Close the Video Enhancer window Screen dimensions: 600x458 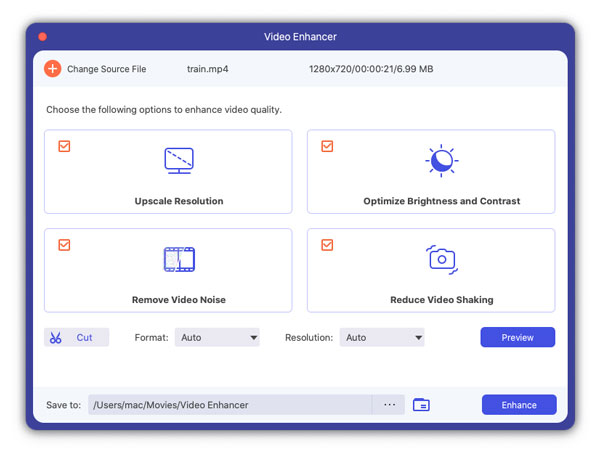click(x=42, y=37)
